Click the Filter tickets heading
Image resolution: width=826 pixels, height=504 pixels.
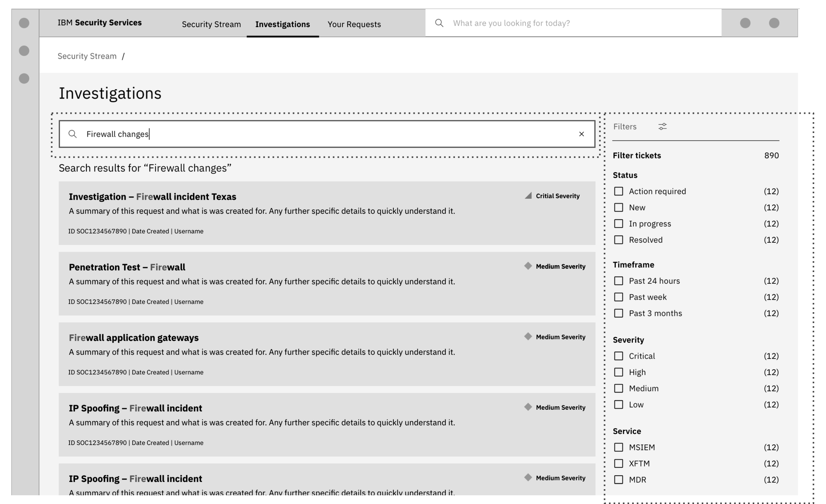pyautogui.click(x=637, y=156)
